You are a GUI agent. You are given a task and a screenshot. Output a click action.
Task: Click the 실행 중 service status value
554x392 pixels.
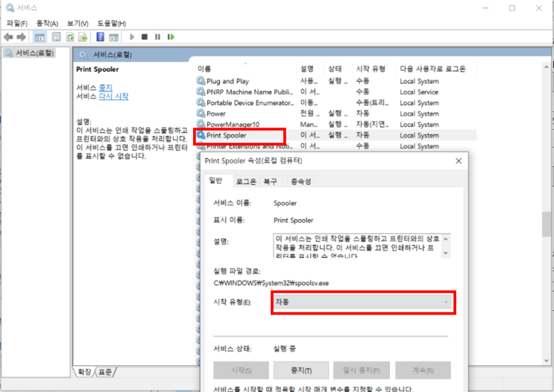(284, 349)
